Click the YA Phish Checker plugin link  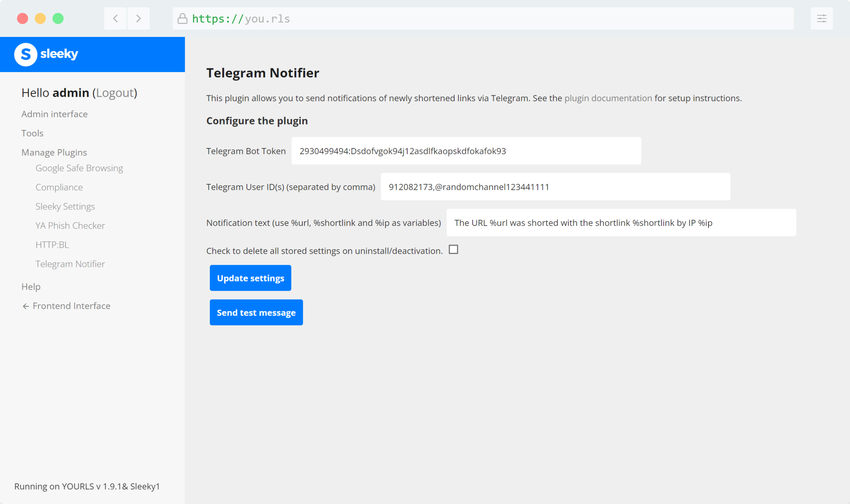(70, 225)
